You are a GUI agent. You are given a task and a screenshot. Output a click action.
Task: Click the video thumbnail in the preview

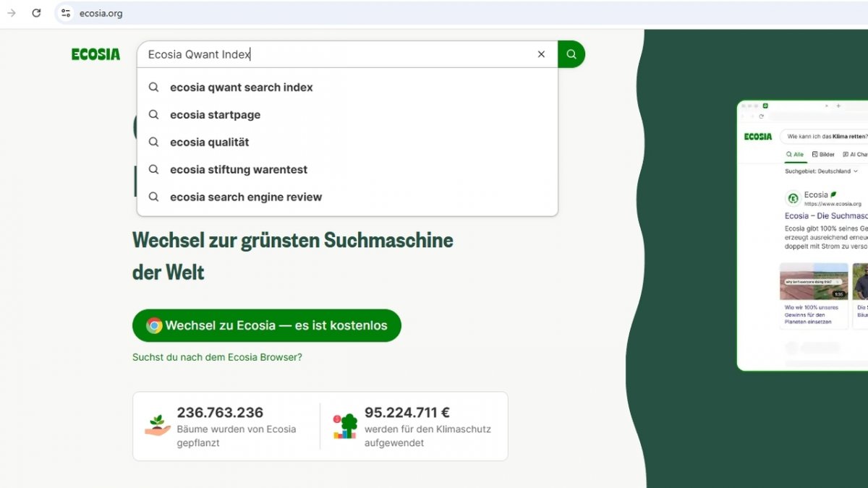point(814,281)
